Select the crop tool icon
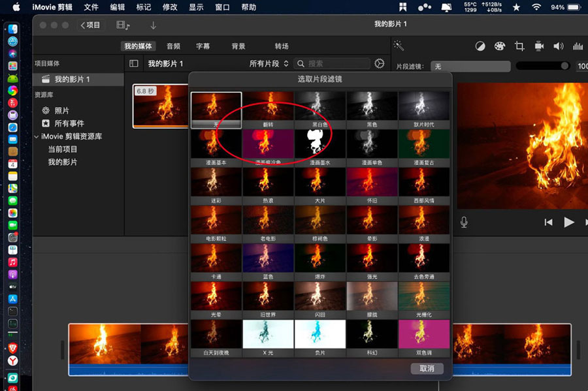588x391 pixels. pos(519,46)
